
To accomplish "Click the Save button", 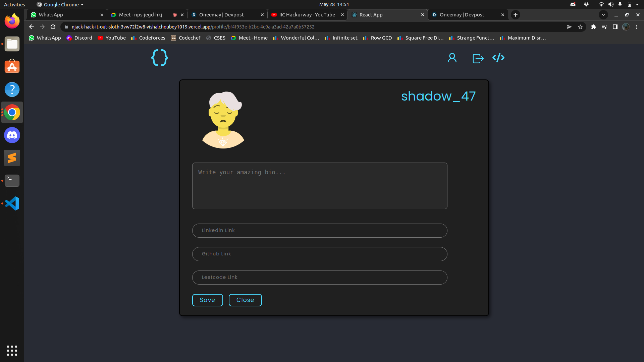I will 207,300.
